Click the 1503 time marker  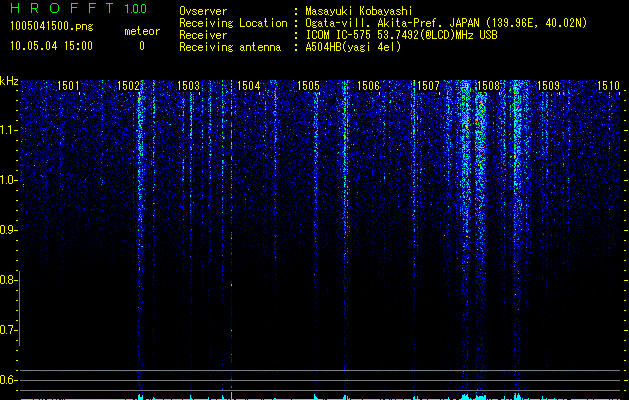pyautogui.click(x=188, y=86)
